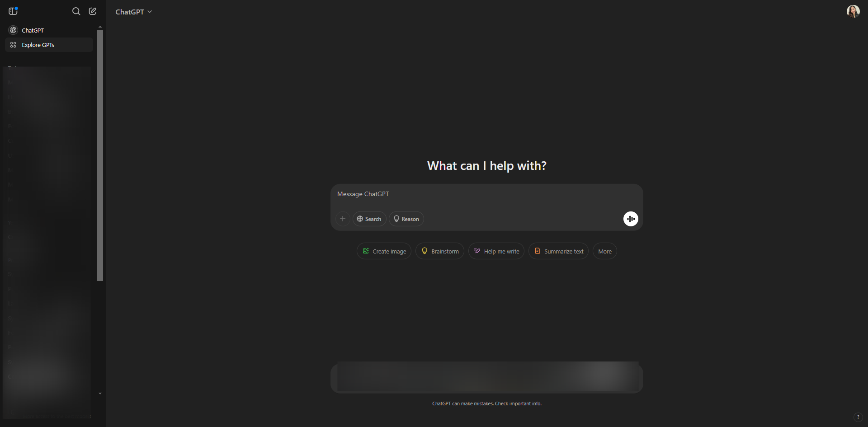Close the sidebar using the panel icon
Screen dimensions: 868x427
coord(13,11)
